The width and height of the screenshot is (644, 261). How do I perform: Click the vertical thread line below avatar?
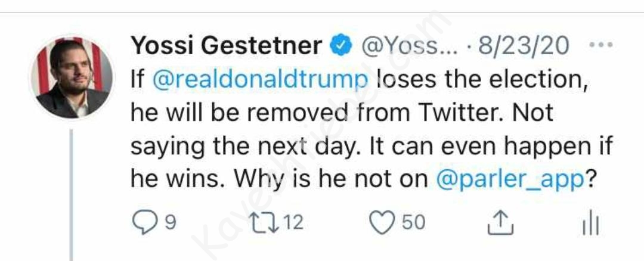click(72, 197)
